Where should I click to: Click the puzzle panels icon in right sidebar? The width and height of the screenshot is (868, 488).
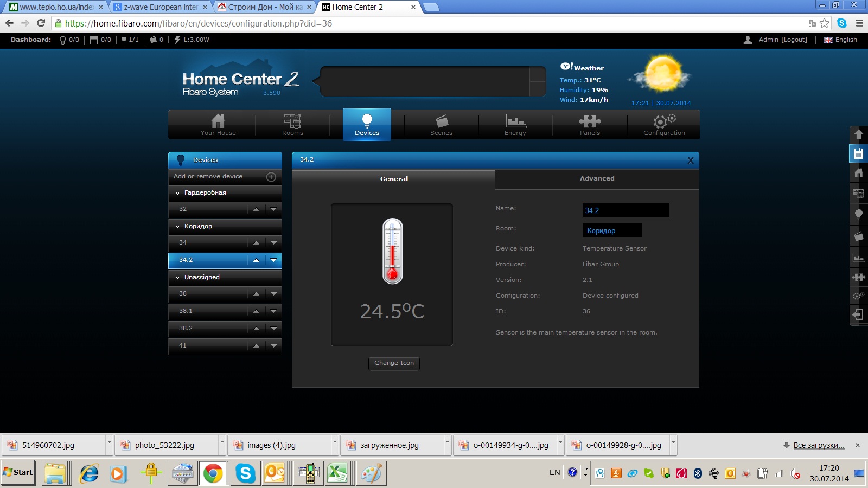[x=858, y=277]
